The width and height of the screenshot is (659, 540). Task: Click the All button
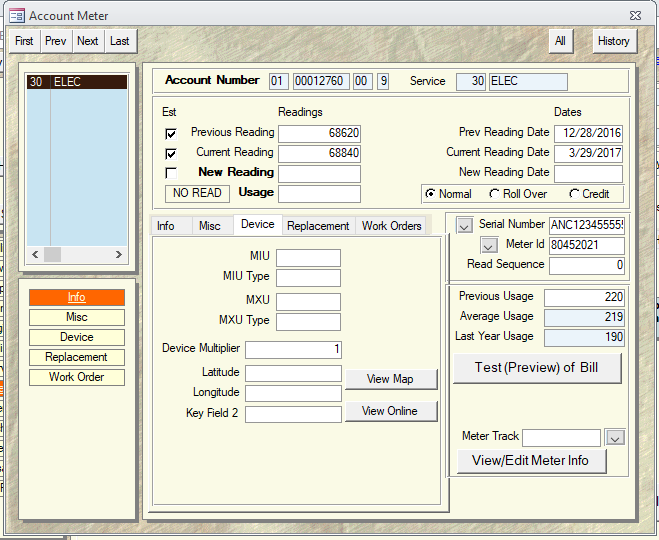(x=560, y=41)
